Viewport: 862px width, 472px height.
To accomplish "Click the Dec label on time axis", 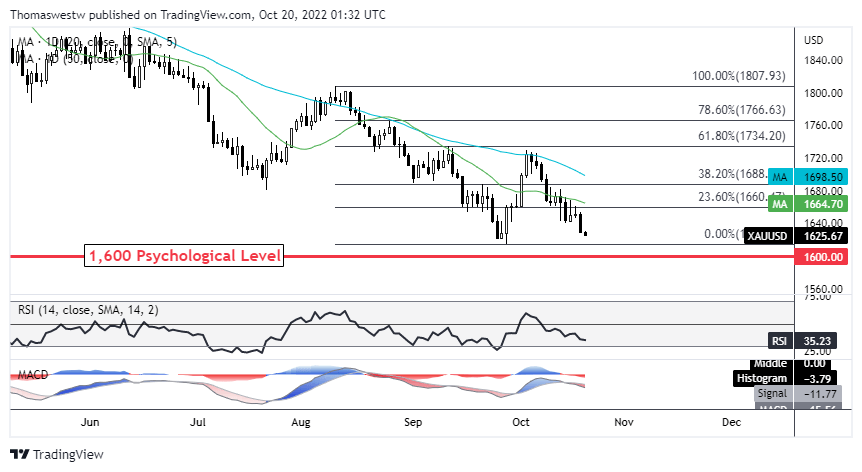I will click(731, 422).
